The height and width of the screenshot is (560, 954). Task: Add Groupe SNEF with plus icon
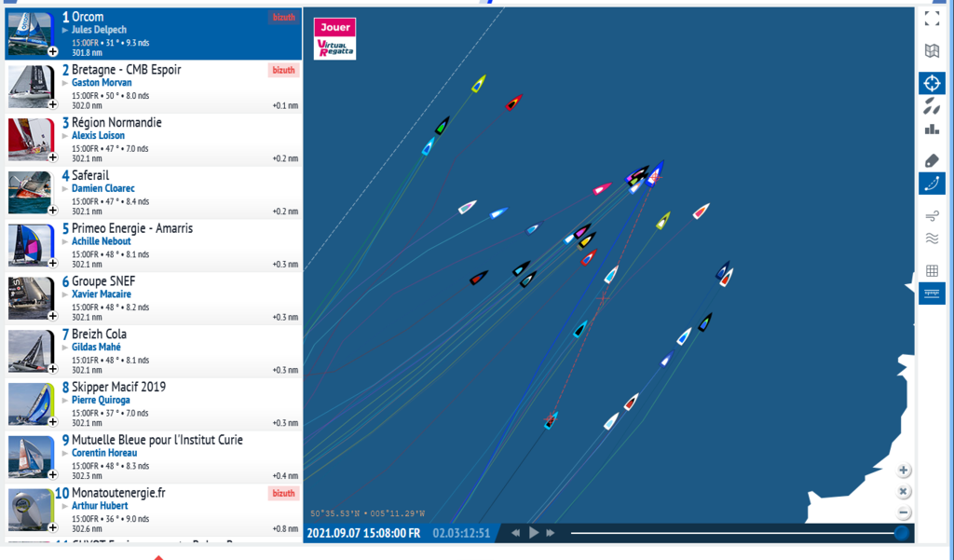click(x=53, y=317)
